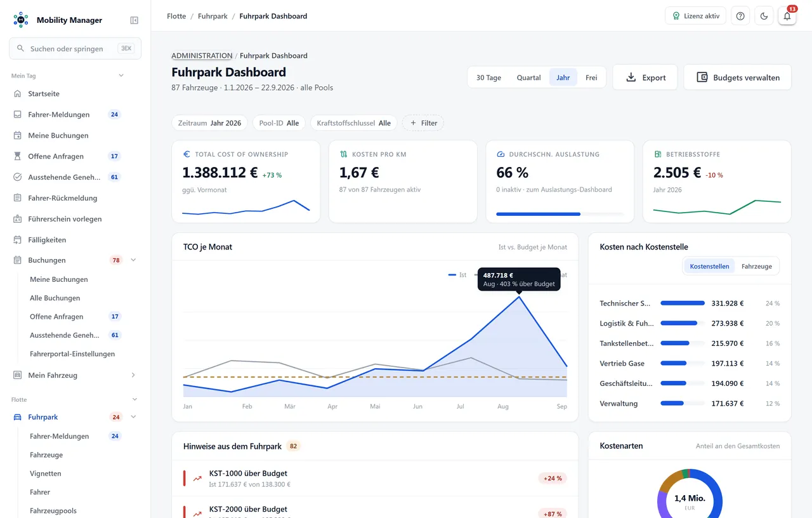Collapse the Flotte section chevron
The image size is (812, 518).
(x=134, y=399)
